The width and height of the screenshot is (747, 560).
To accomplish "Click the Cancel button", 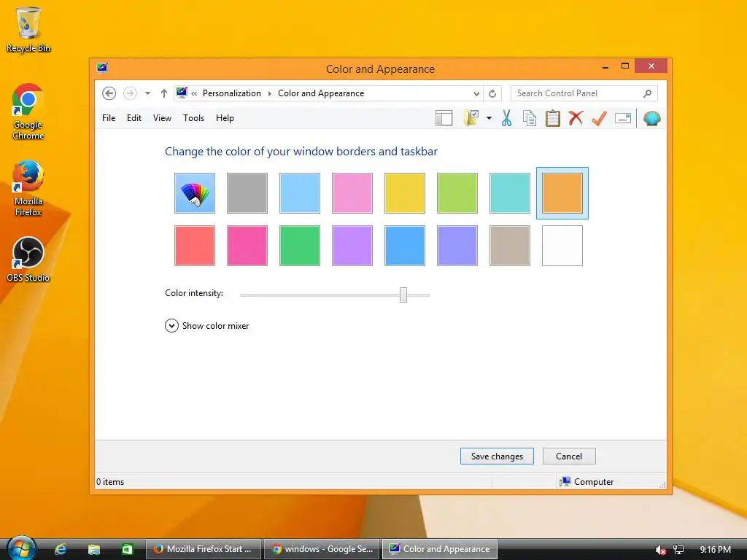I will 569,456.
